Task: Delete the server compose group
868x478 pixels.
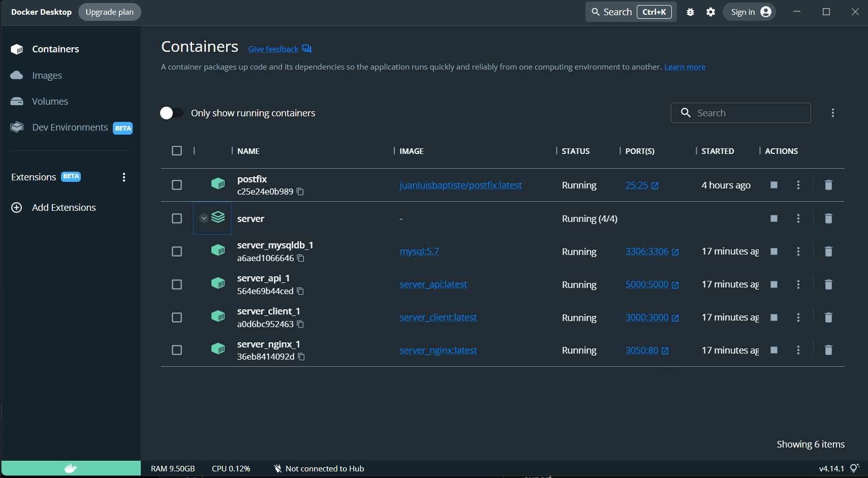Action: [x=828, y=218]
